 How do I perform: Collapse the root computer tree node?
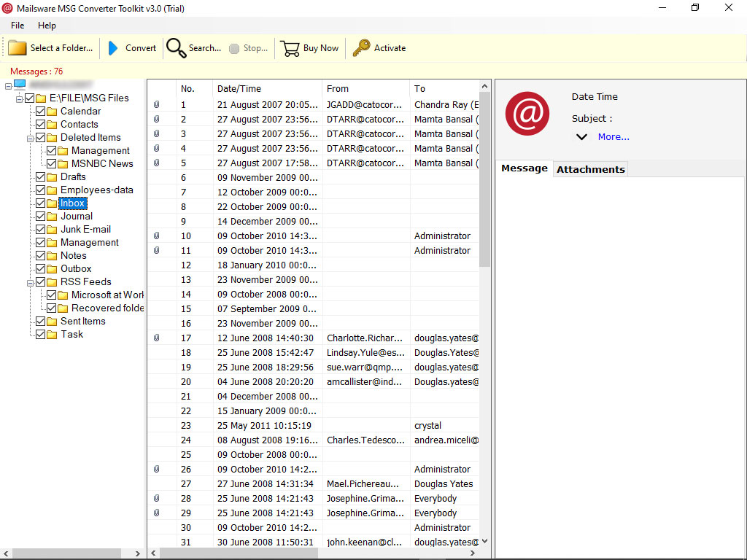tap(8, 86)
